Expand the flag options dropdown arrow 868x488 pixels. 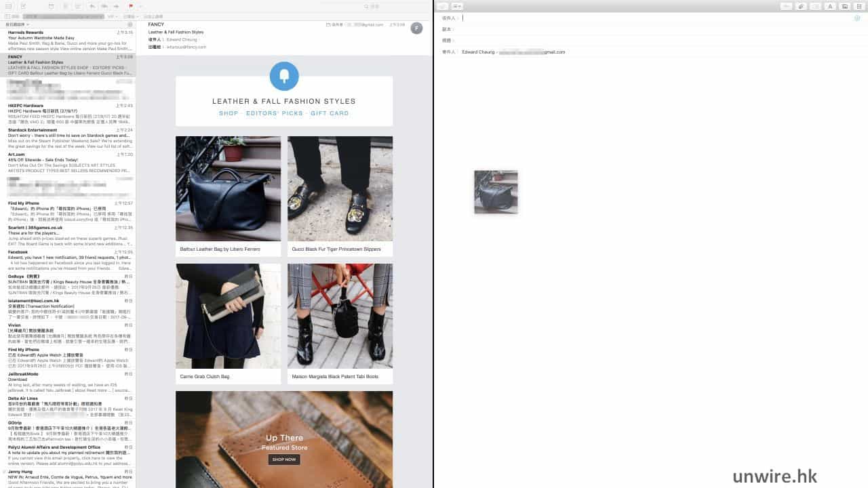[140, 6]
